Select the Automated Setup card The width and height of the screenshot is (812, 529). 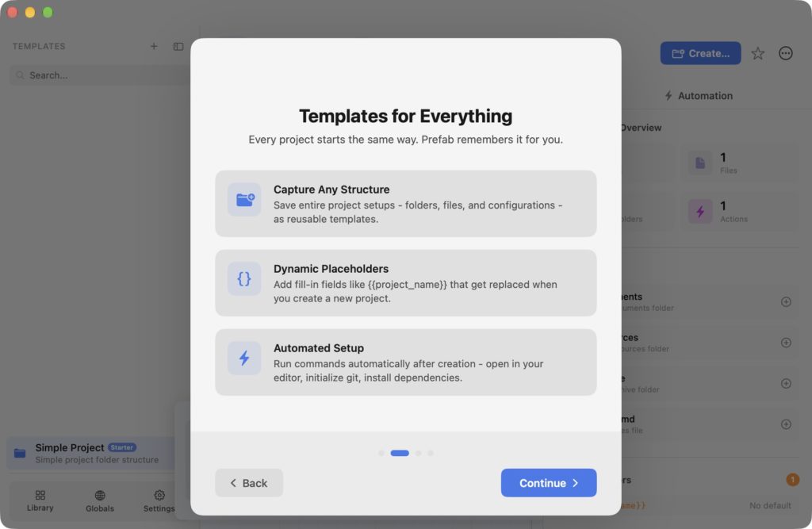tap(406, 362)
